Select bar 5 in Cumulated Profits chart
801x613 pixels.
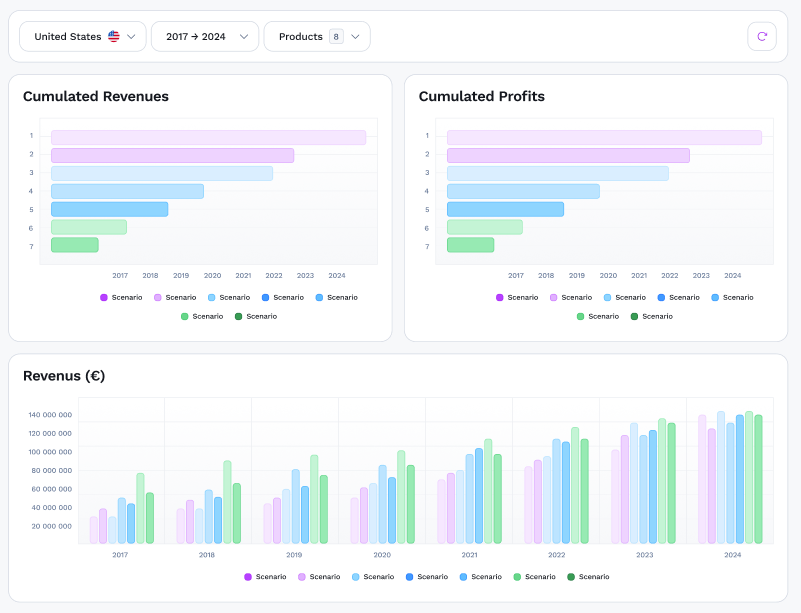[505, 209]
